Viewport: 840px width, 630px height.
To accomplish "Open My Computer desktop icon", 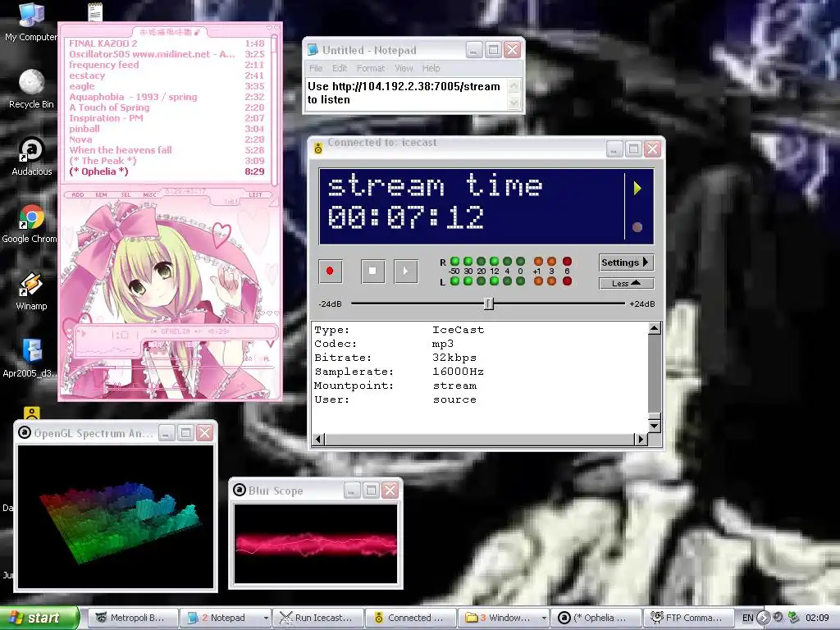I will 31,21.
